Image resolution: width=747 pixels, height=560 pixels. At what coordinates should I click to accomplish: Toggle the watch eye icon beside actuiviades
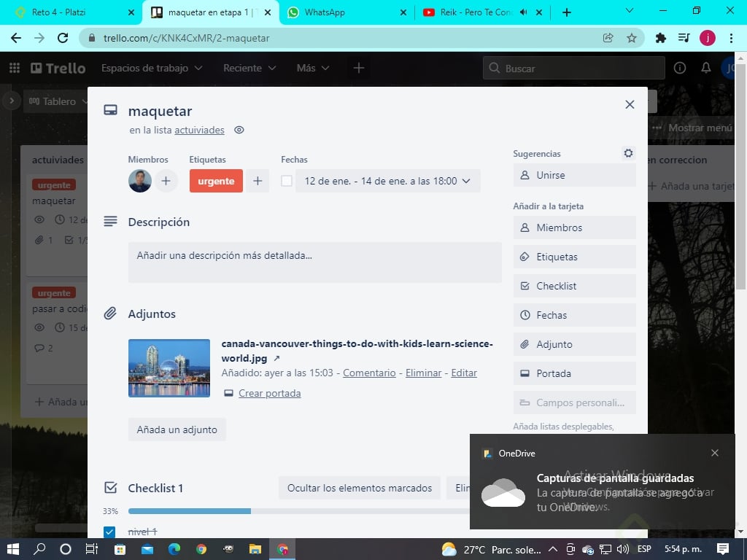[x=239, y=130]
